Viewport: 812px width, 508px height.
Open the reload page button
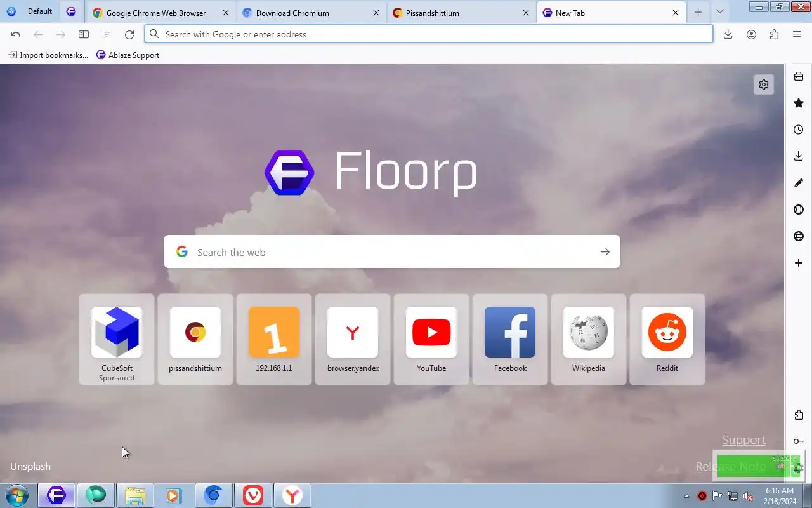click(x=129, y=34)
